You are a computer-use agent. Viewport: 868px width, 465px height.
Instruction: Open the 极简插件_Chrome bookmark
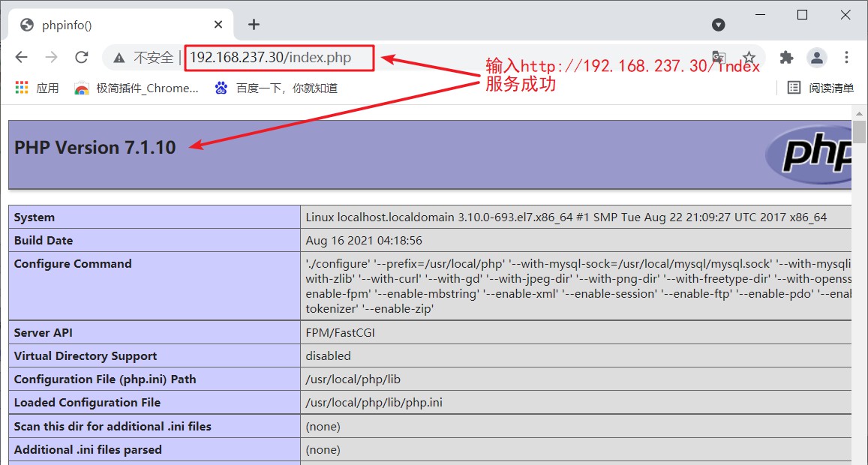coord(137,88)
